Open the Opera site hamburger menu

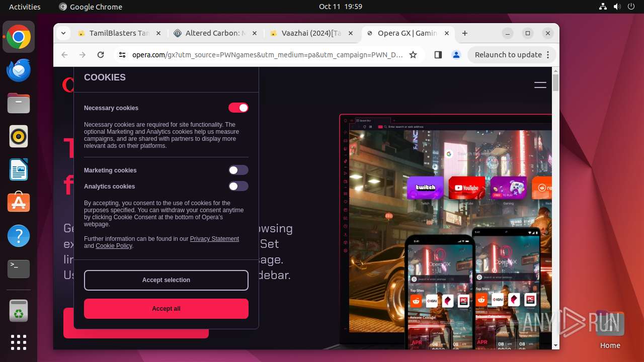(540, 85)
